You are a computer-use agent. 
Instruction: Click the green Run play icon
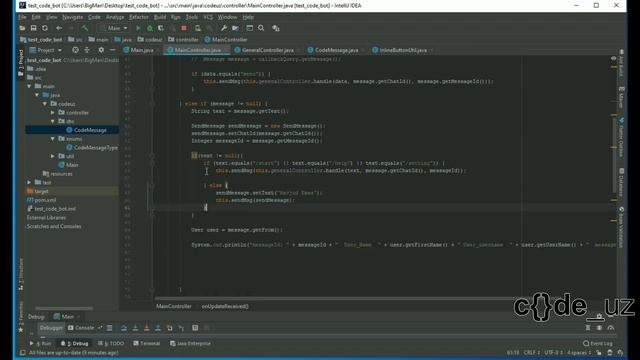coord(138,28)
